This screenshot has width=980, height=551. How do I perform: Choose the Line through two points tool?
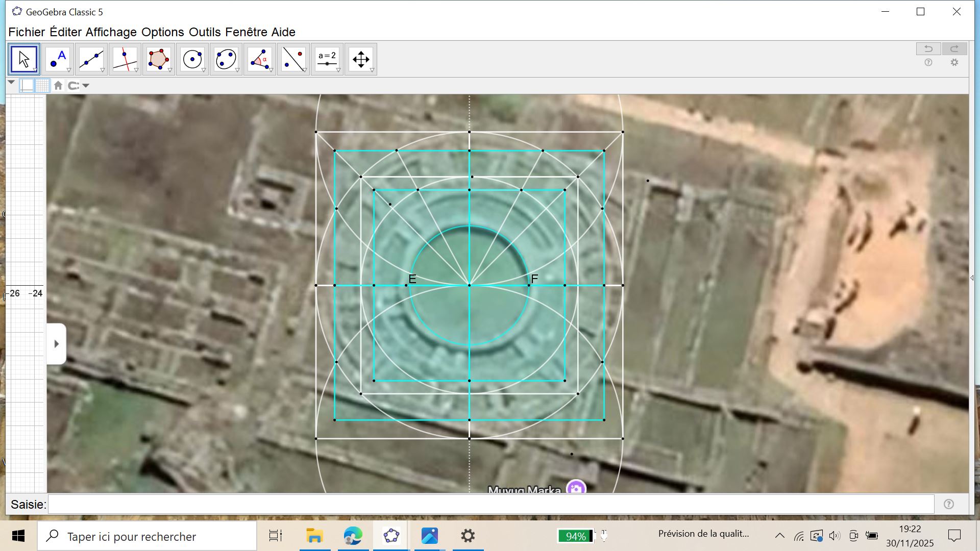tap(91, 59)
